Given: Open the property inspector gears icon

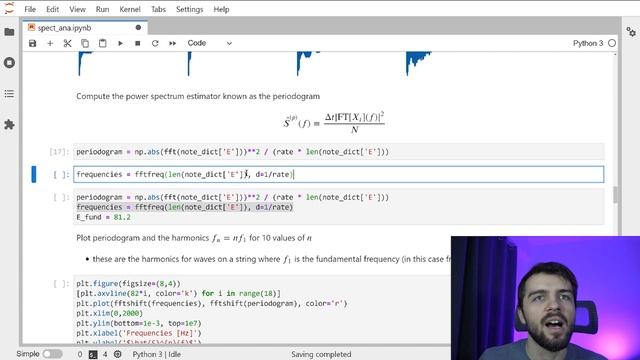Looking at the screenshot, I should click(631, 32).
